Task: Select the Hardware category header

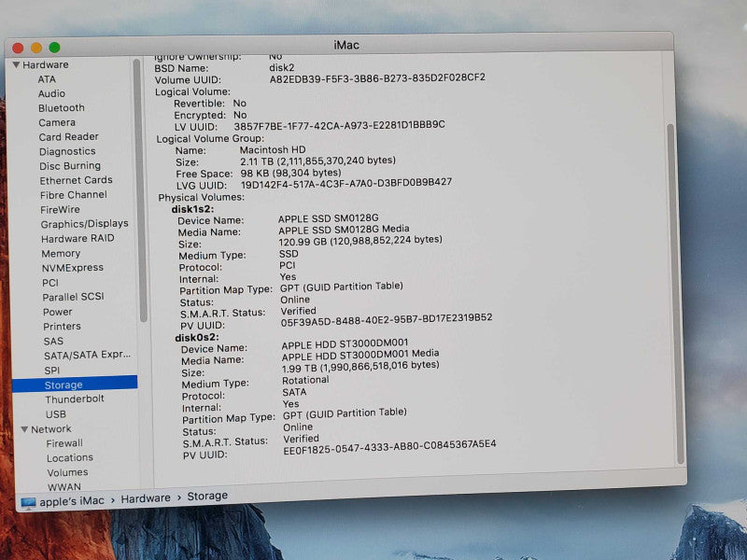Action: 45,64
